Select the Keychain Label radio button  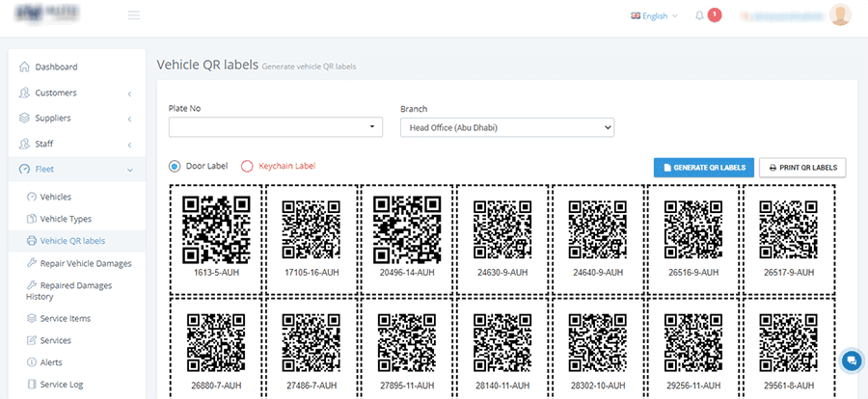(247, 166)
